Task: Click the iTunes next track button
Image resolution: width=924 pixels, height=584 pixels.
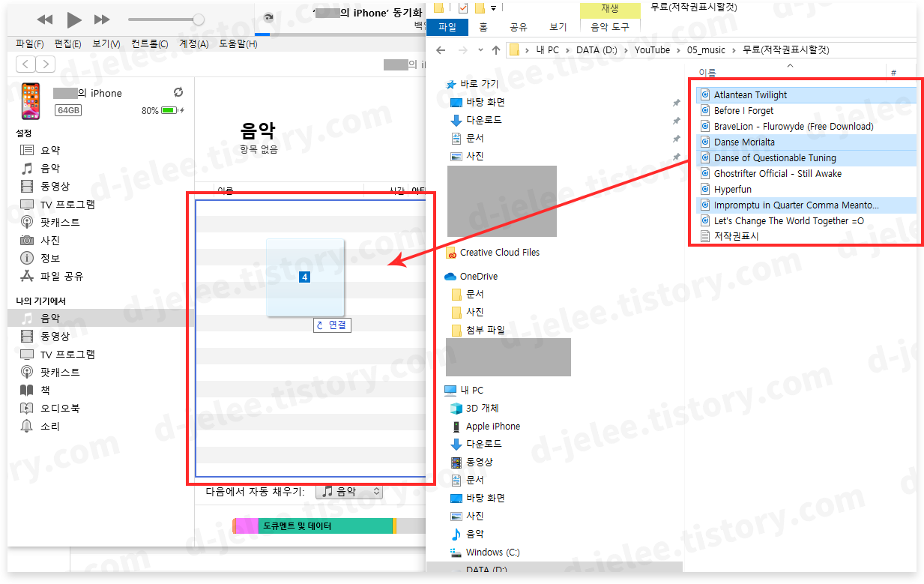Action: 102,19
